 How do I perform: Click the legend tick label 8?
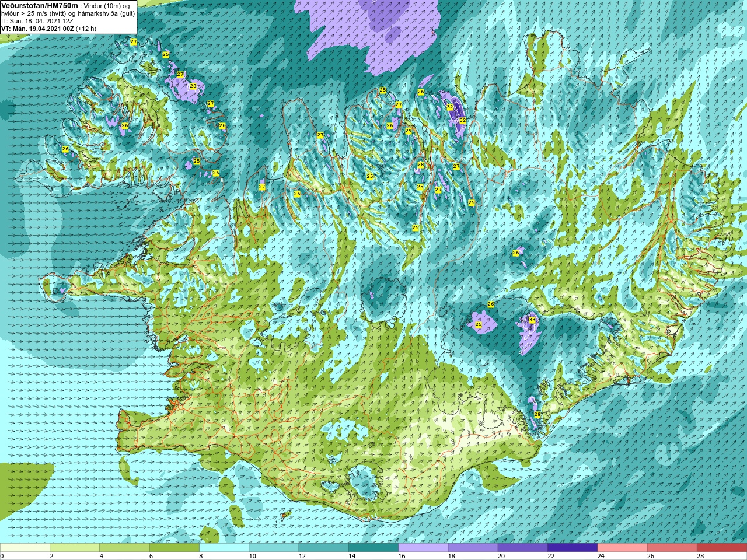point(201,556)
